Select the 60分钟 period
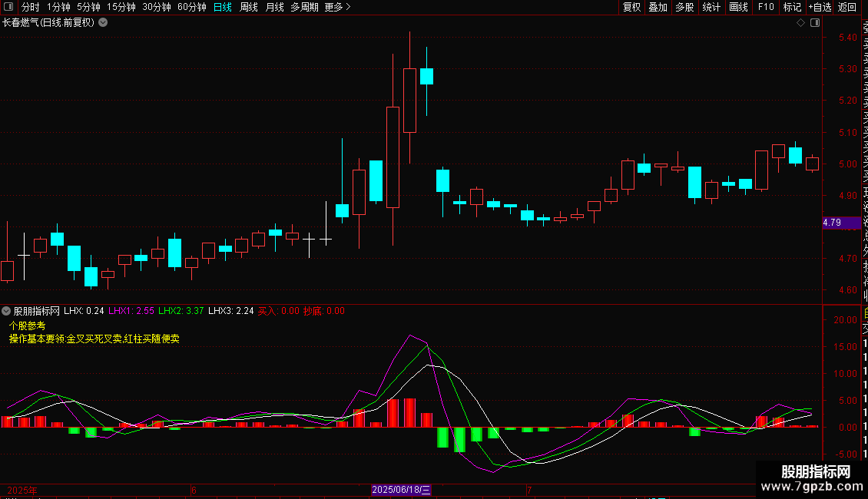The image size is (868, 499). [x=192, y=7]
